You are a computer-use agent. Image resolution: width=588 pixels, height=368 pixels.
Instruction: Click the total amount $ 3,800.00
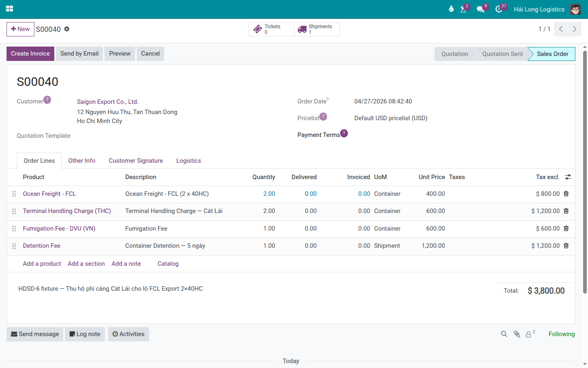pyautogui.click(x=546, y=291)
